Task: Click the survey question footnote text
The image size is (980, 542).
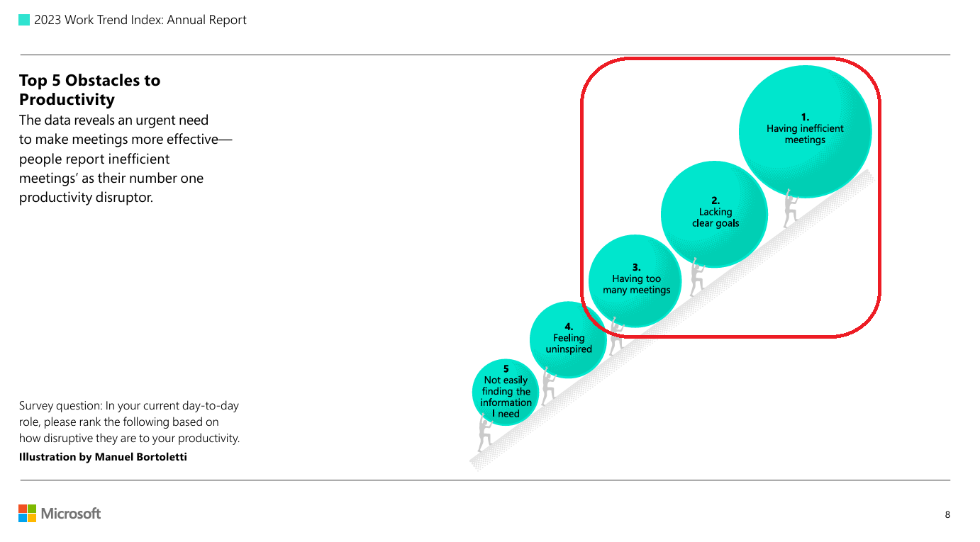Action: pyautogui.click(x=129, y=422)
